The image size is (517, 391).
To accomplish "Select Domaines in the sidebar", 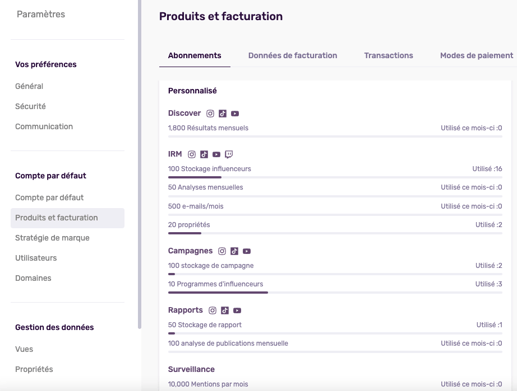I will point(33,278).
